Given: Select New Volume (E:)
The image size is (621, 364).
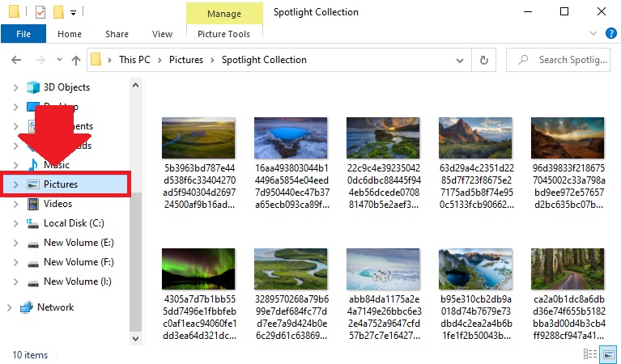Looking at the screenshot, I should point(79,242).
